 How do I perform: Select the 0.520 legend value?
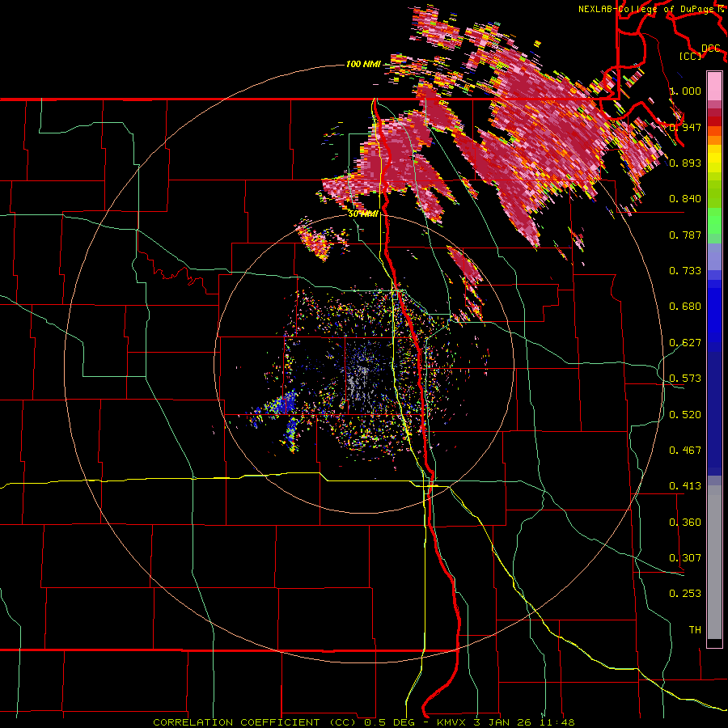pyautogui.click(x=685, y=415)
